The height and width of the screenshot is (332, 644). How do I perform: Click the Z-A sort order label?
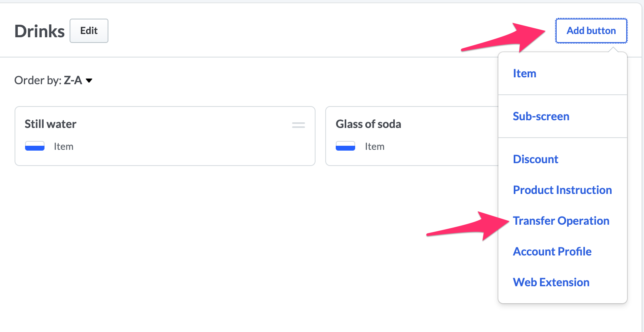73,81
